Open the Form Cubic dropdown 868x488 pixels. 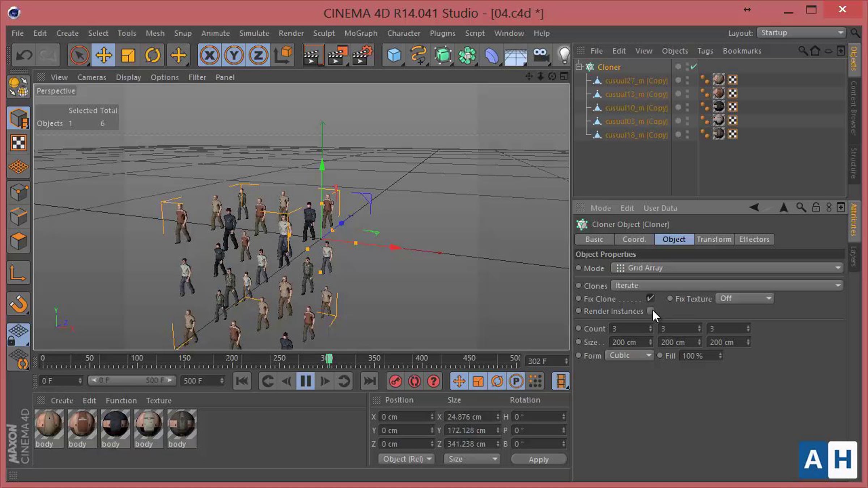[629, 355]
